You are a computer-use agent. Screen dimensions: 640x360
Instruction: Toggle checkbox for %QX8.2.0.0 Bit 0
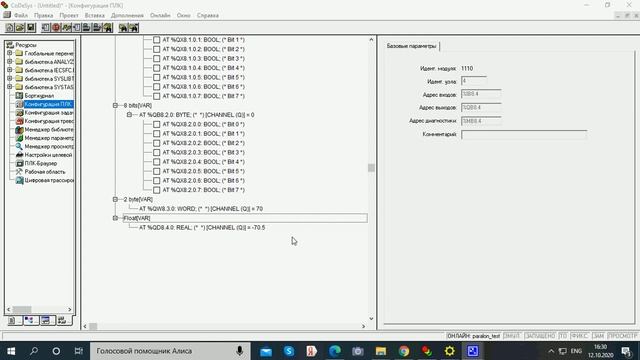coord(156,124)
